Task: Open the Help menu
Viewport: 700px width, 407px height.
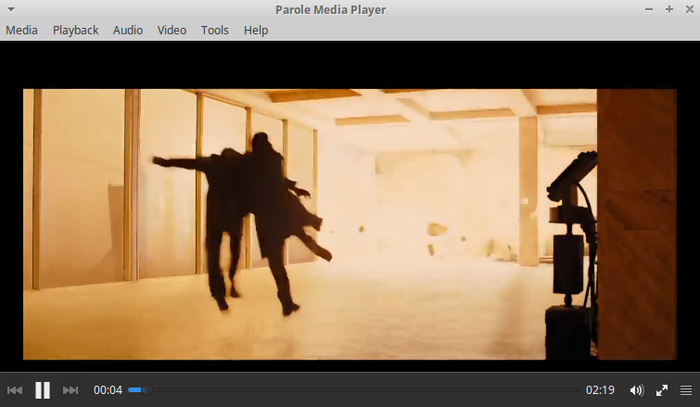Action: click(256, 30)
